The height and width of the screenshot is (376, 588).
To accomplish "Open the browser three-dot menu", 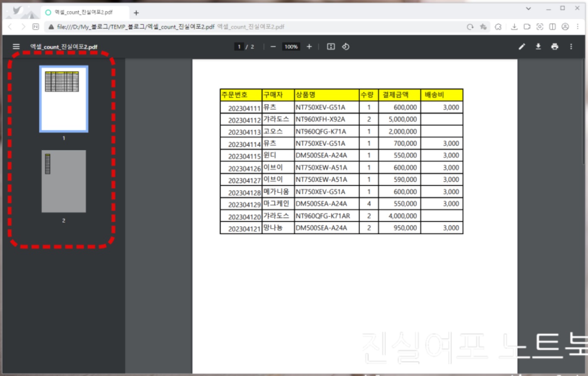I will pos(578,27).
